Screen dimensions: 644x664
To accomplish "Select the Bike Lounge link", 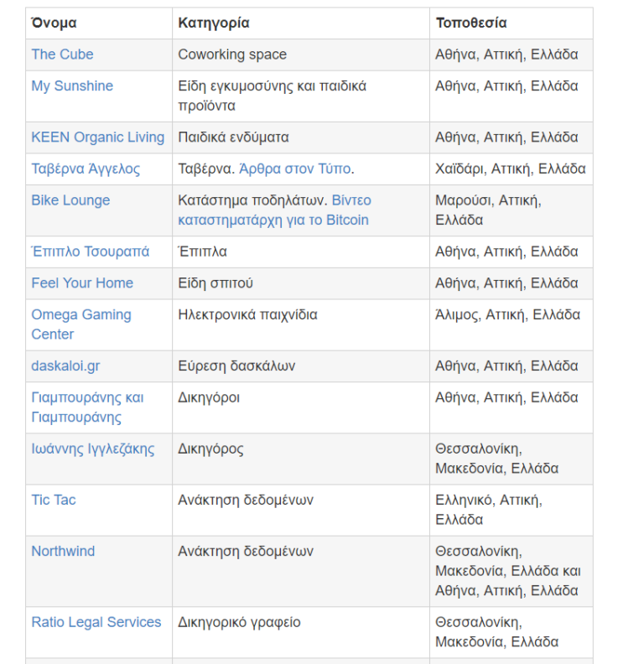I will [x=70, y=200].
